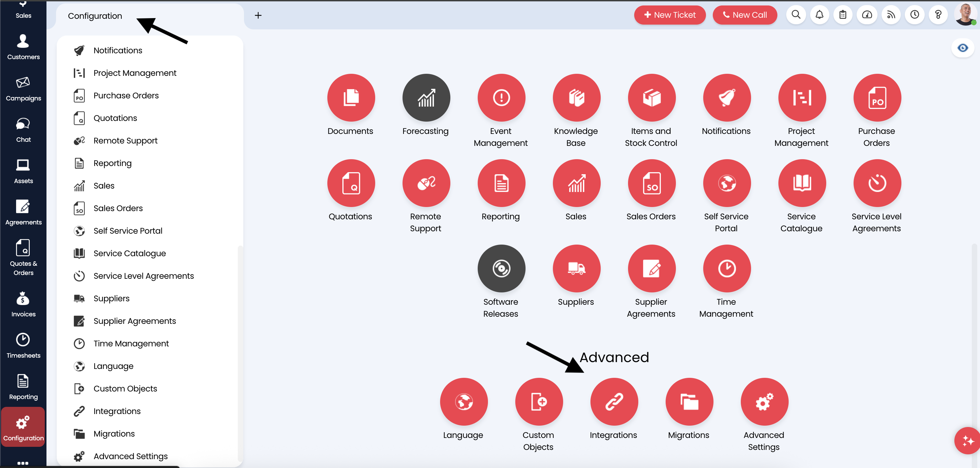Viewport: 980px width, 468px height.
Task: Select the Knowledge Base icon
Action: coord(576,98)
